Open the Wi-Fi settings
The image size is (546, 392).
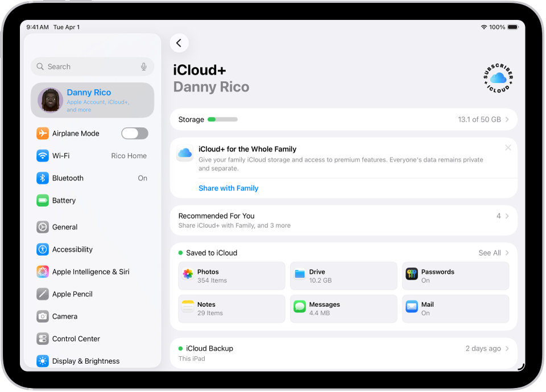[x=92, y=155]
